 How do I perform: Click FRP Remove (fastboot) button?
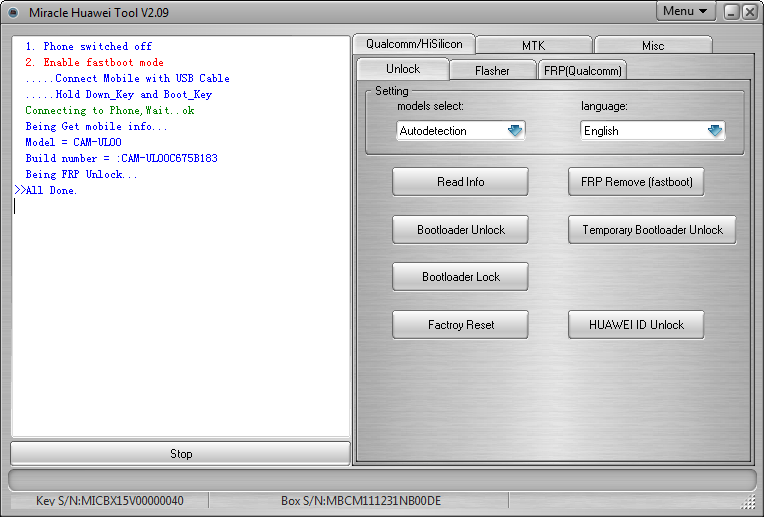pyautogui.click(x=636, y=182)
